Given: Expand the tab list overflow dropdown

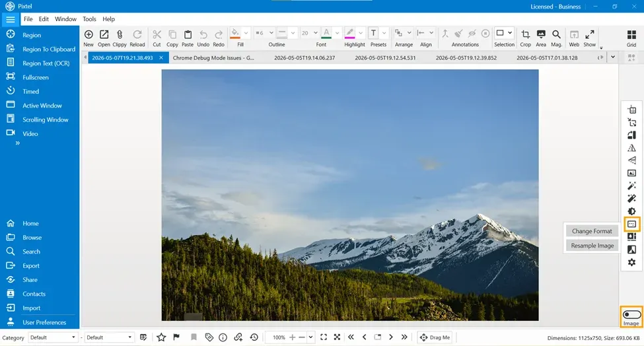Looking at the screenshot, I should (613, 57).
